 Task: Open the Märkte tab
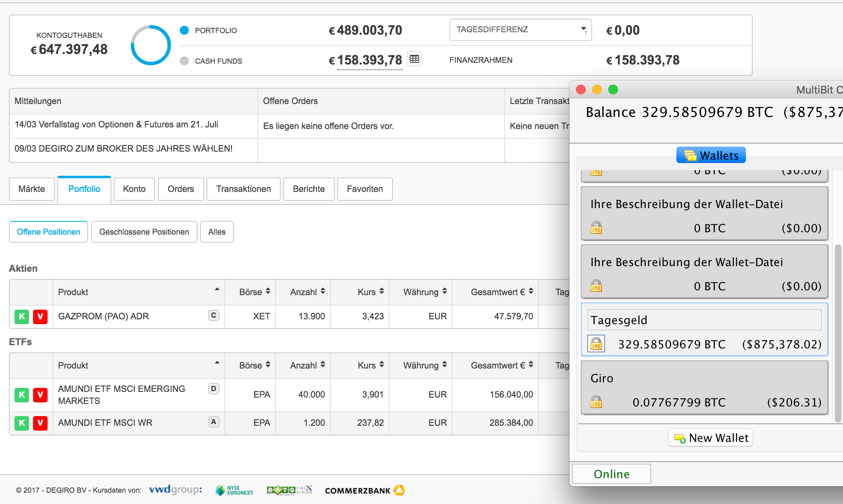pyautogui.click(x=31, y=189)
